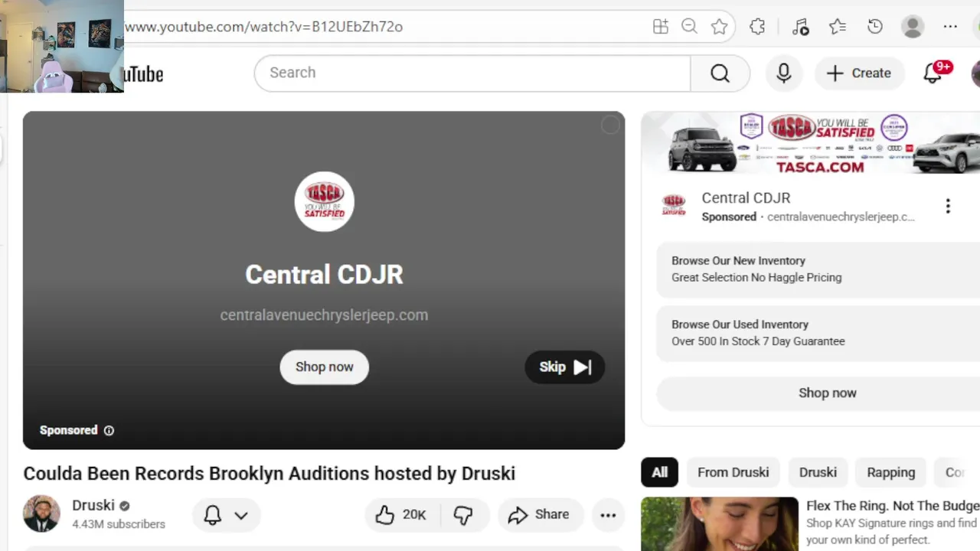Open the favorites list icon
This screenshot has height=551, width=980.
pos(838,27)
